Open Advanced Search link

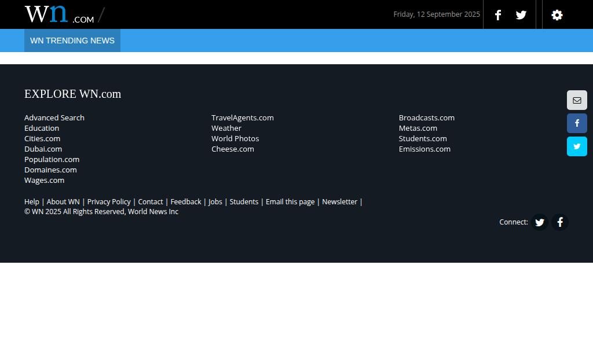click(54, 117)
